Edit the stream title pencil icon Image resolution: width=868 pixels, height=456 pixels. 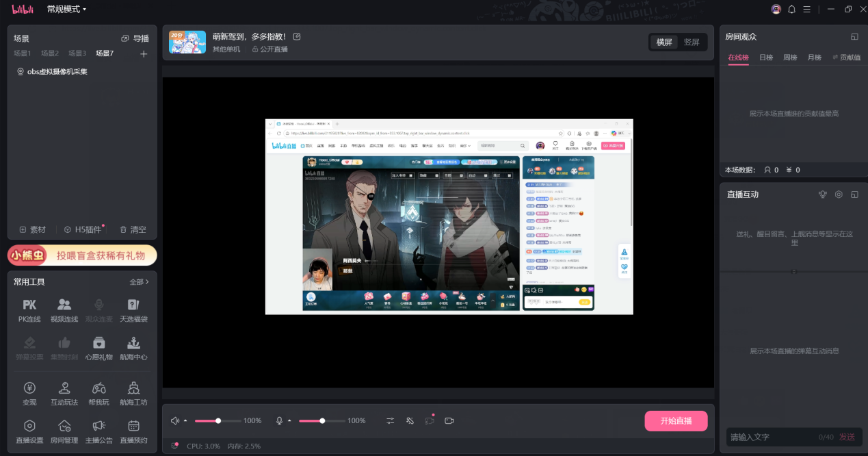297,36
